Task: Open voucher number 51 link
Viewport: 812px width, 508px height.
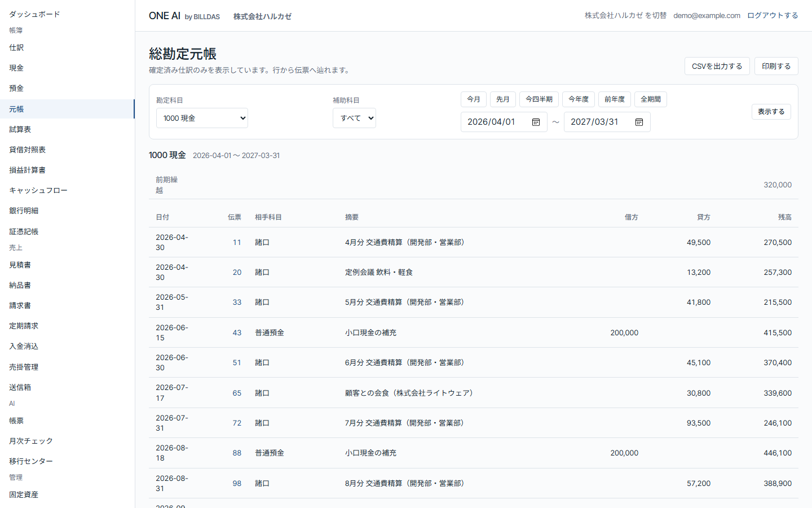Action: [x=237, y=362]
